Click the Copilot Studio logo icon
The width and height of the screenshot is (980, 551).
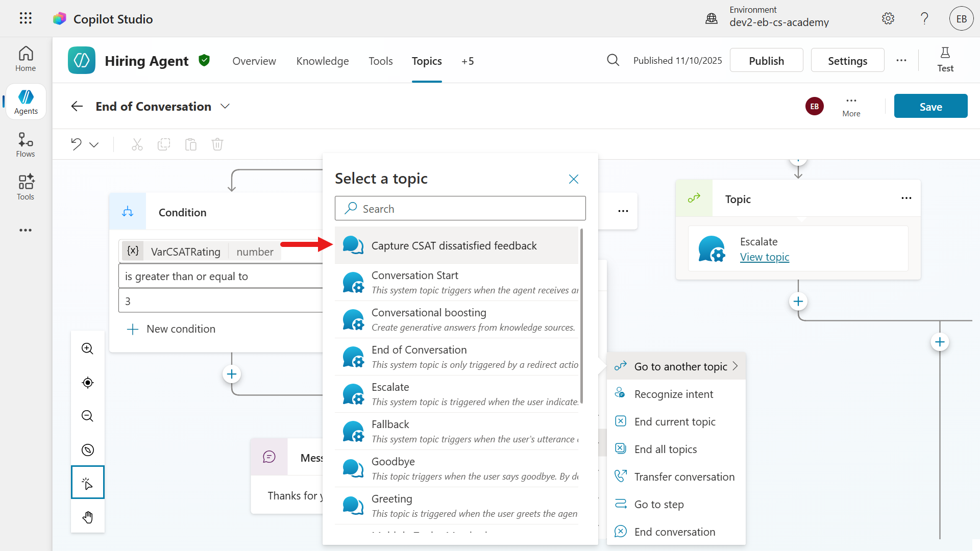[60, 19]
